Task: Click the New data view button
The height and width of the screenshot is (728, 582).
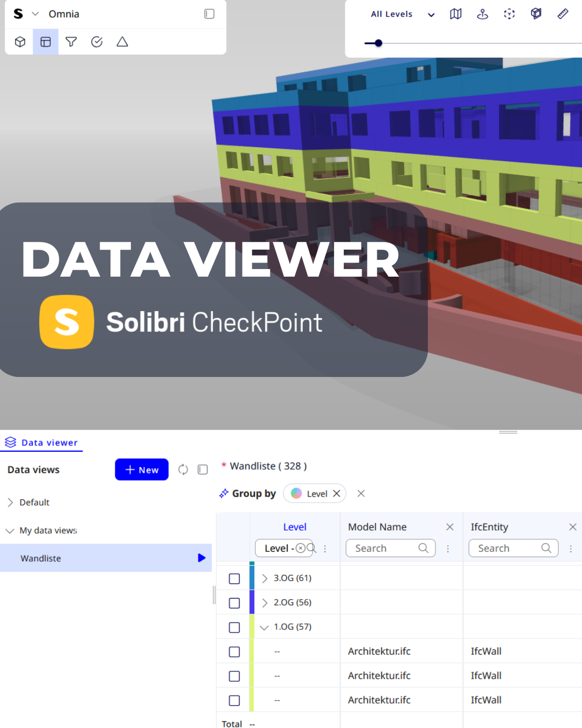Action: pos(142,470)
